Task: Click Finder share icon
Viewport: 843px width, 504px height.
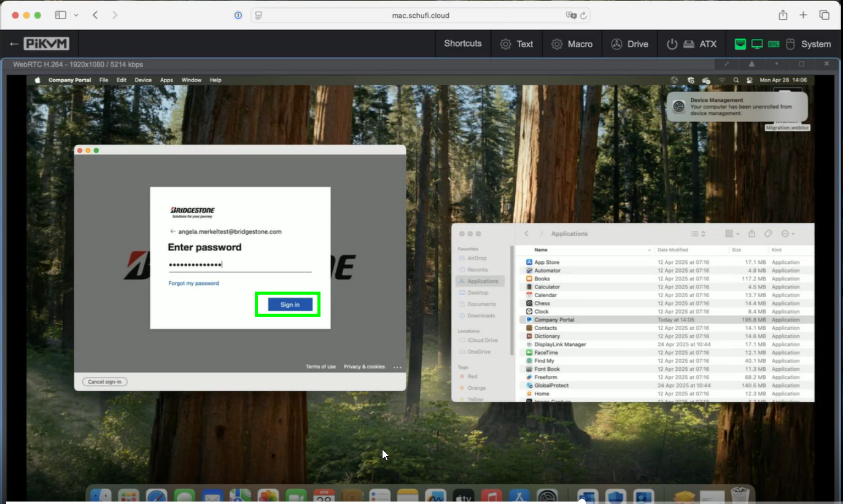Action: tap(753, 233)
